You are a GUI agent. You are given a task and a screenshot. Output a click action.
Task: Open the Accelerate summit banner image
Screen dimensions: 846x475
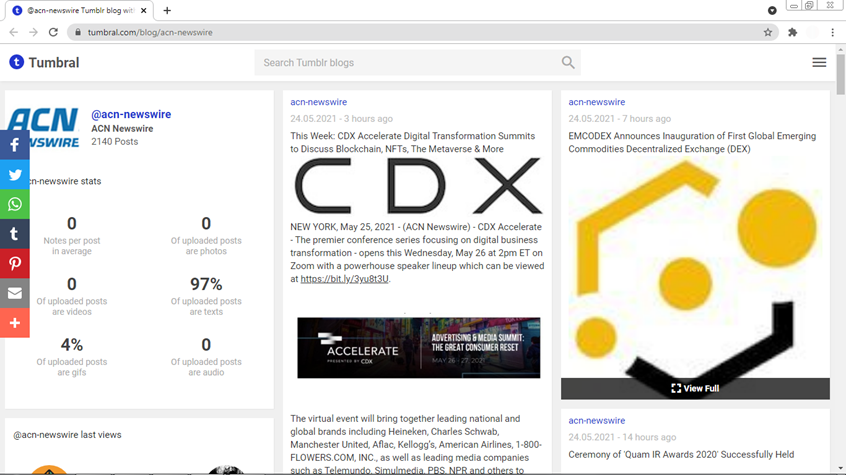[x=418, y=348]
